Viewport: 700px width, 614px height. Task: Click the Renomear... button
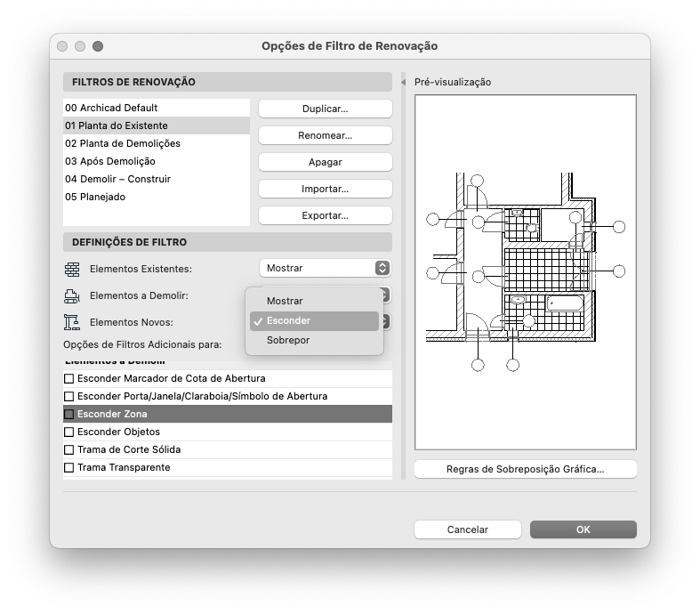pos(326,135)
